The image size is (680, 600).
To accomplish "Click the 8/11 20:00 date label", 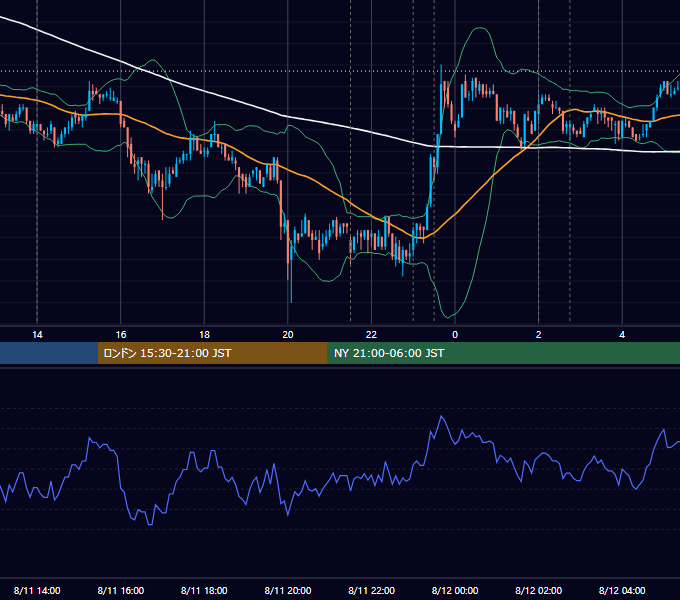I will (288, 590).
